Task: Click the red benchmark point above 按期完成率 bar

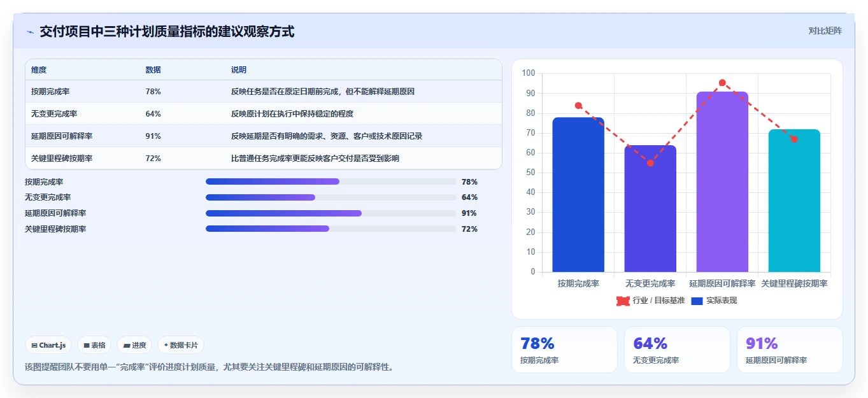Action: (x=578, y=106)
